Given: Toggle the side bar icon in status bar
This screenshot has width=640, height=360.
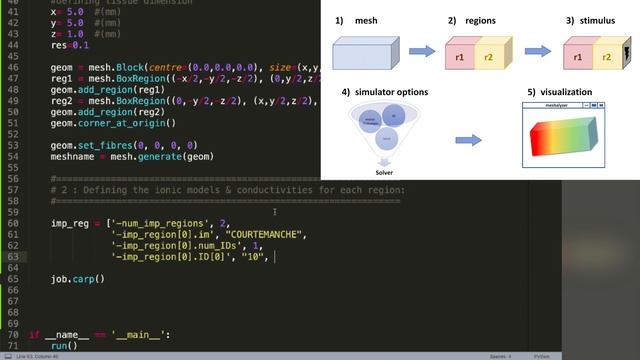Looking at the screenshot, I should (x=8, y=356).
